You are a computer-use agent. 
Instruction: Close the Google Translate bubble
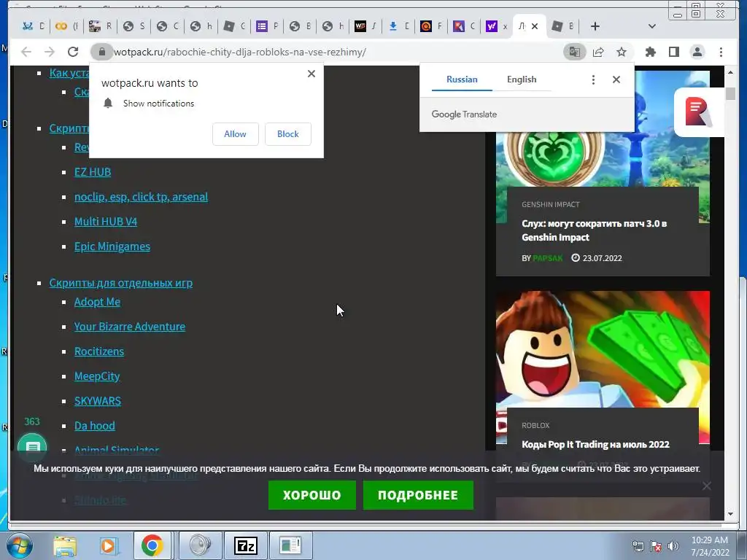[x=616, y=79]
